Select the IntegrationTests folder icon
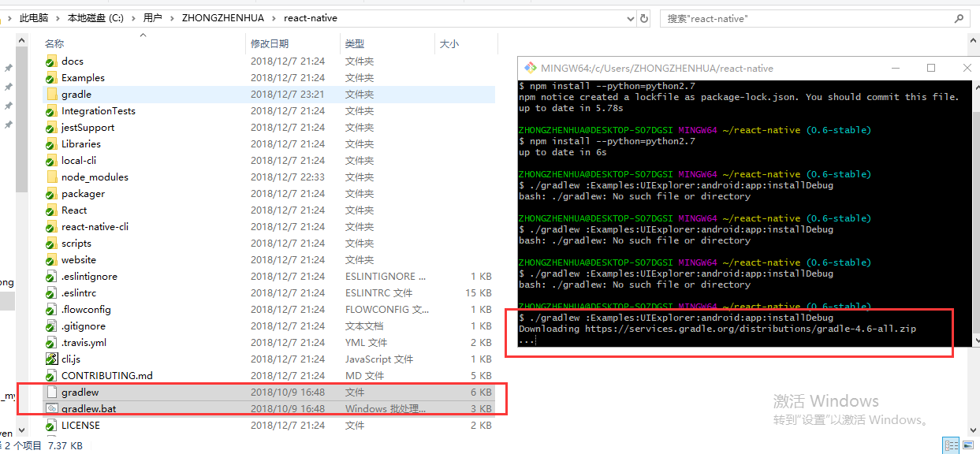Screen dimensions: 980x454 51,111
